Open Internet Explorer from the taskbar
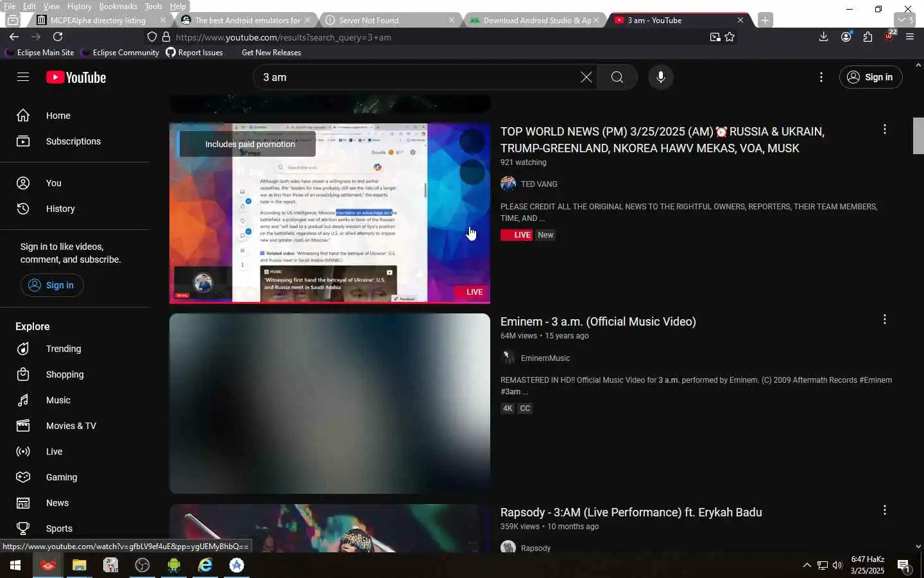Viewport: 924px width, 578px height. coord(205,565)
